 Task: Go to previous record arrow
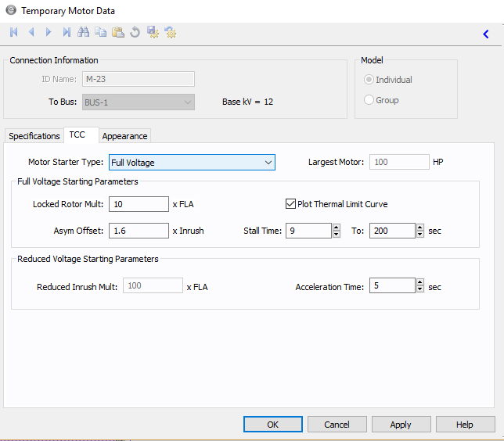tap(31, 33)
